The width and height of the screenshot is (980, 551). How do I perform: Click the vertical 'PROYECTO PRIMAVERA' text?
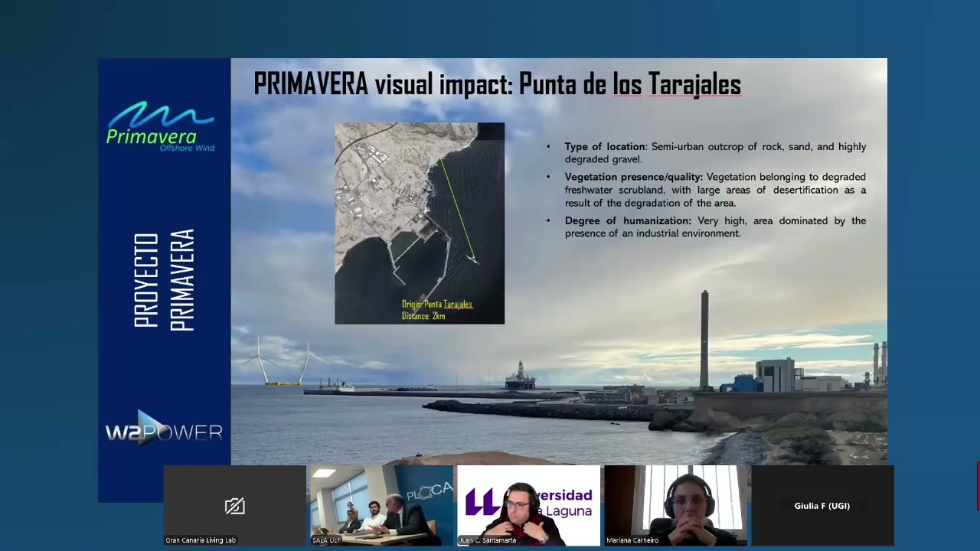point(165,280)
